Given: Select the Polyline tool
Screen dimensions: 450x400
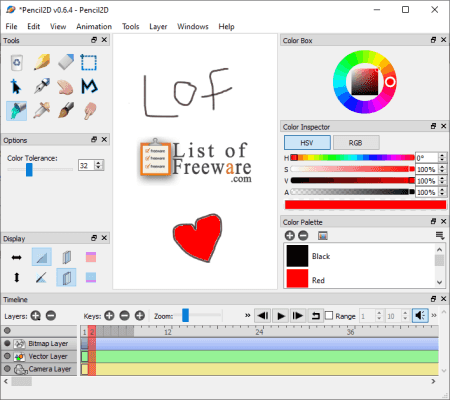Looking at the screenshot, I should pos(89,86).
